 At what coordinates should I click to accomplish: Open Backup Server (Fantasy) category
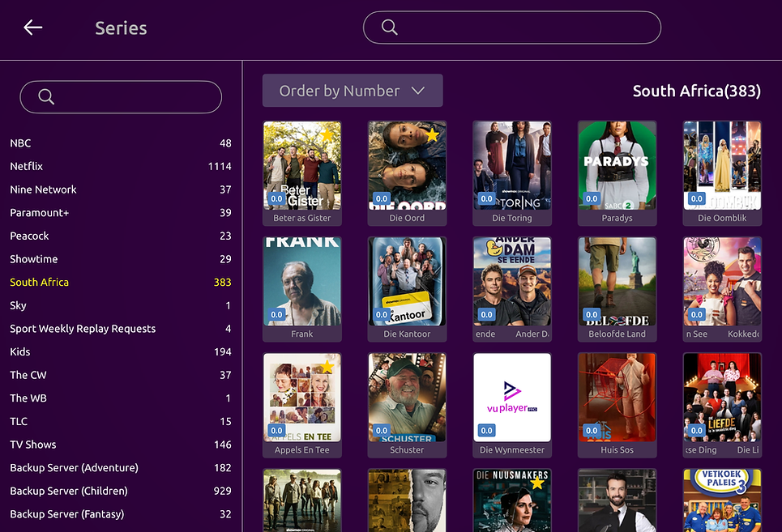tap(121, 513)
